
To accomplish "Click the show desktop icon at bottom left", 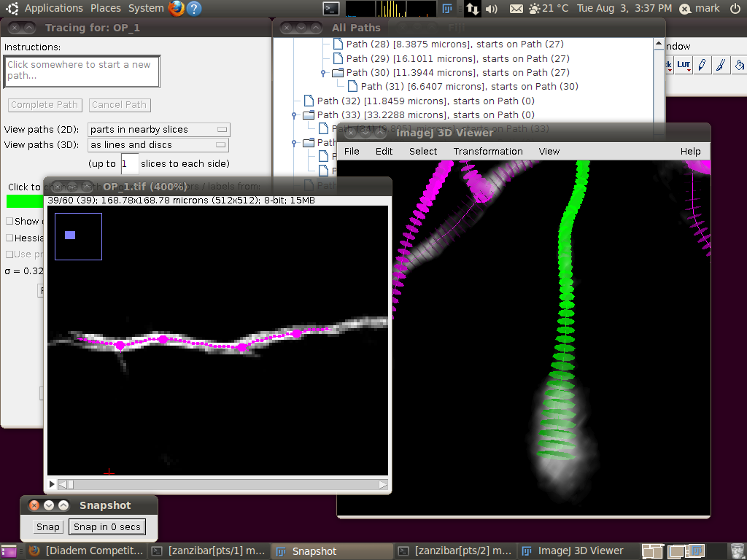I will click(x=8, y=551).
